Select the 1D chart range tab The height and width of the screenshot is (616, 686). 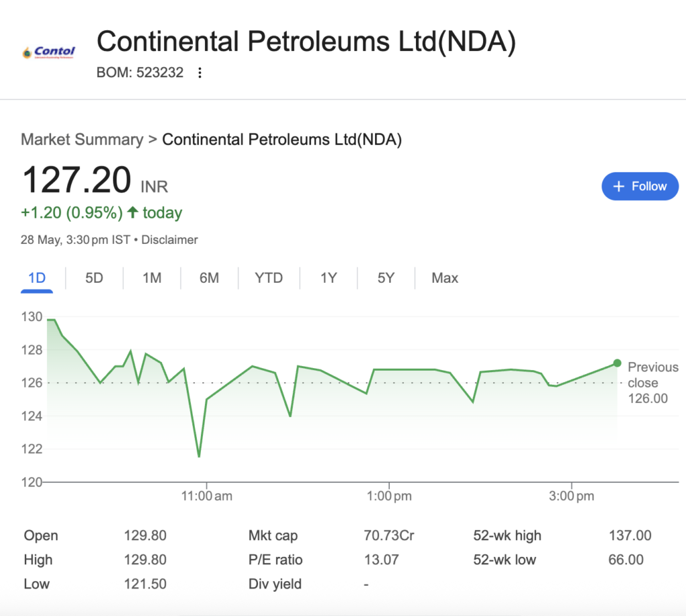click(x=37, y=278)
